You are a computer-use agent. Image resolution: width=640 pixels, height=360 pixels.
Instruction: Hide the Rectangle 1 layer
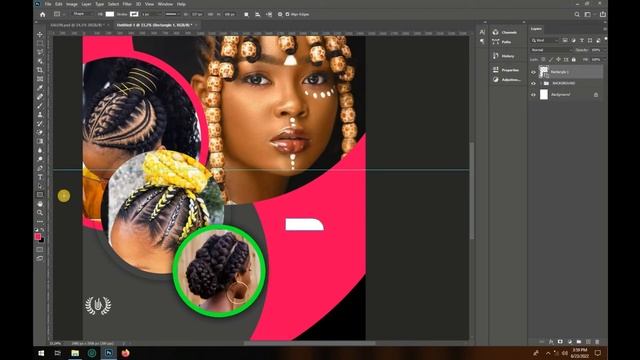533,72
